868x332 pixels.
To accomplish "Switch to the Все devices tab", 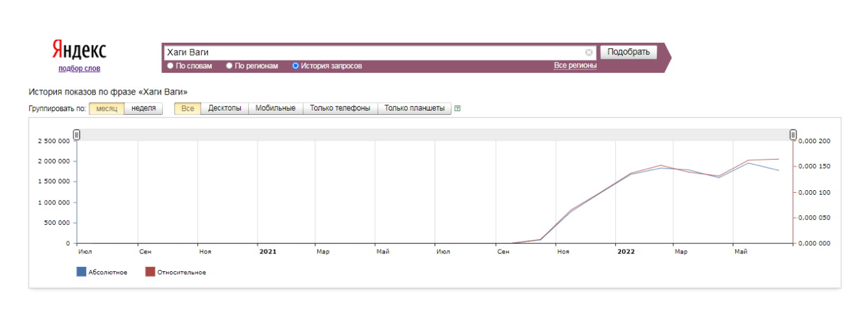I will pos(188,109).
